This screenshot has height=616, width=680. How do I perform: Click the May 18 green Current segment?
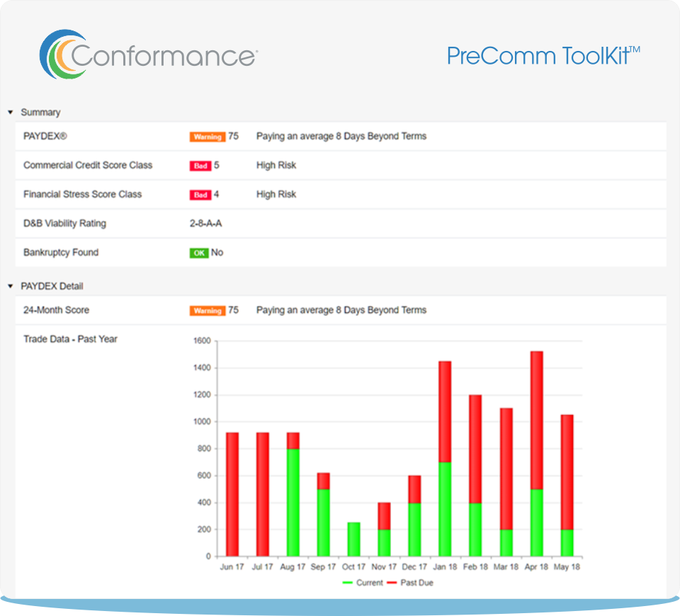[x=567, y=543]
